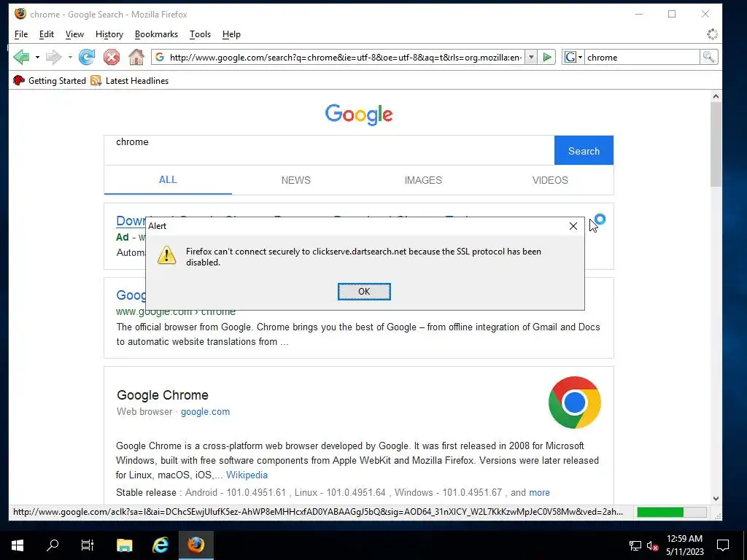This screenshot has height=560, width=747.
Task: Click the Forward arrow button
Action: [53, 57]
